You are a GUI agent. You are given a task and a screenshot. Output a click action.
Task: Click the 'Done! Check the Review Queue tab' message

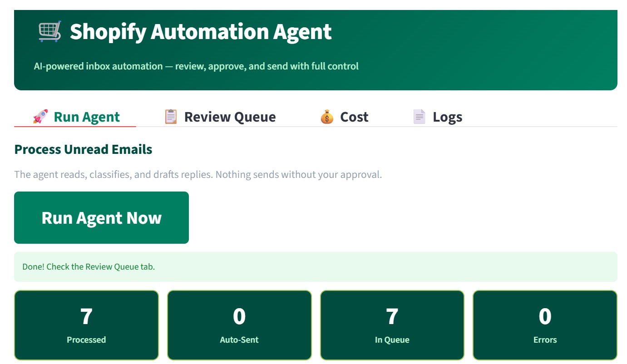[316, 267]
